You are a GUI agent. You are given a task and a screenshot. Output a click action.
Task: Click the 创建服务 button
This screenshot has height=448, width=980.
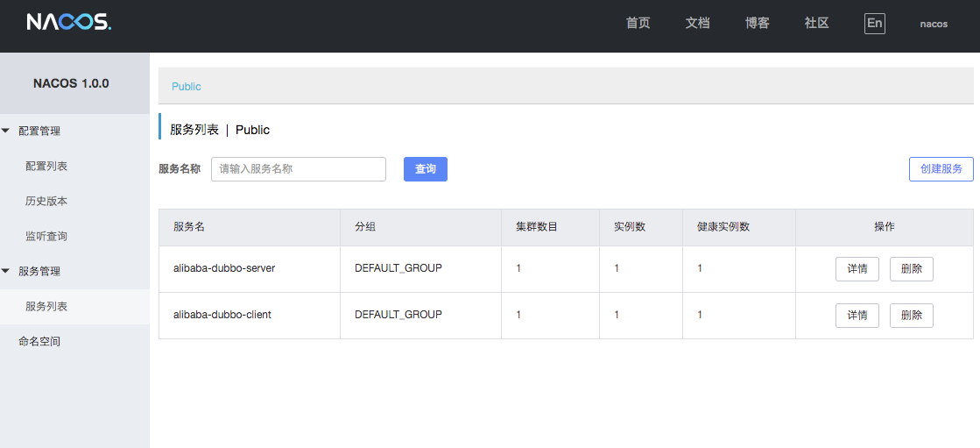(941, 169)
